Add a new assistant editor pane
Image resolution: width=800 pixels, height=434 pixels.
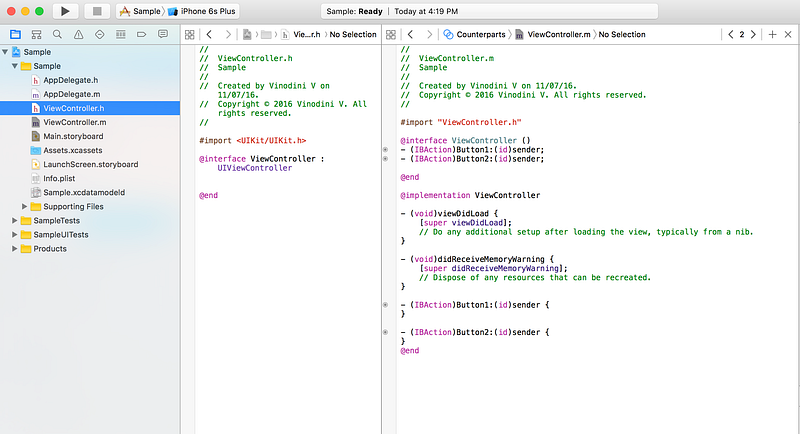click(772, 35)
